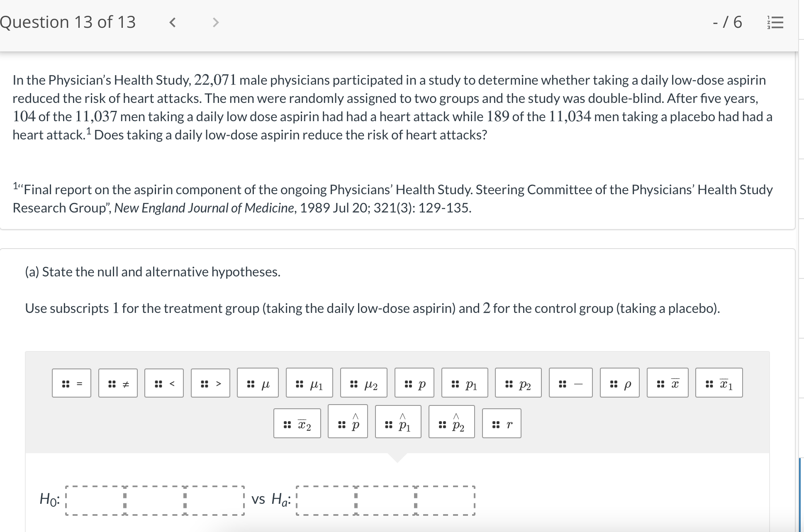Click the grade display showing - / 6
Screen dimensions: 804x532
click(x=727, y=23)
